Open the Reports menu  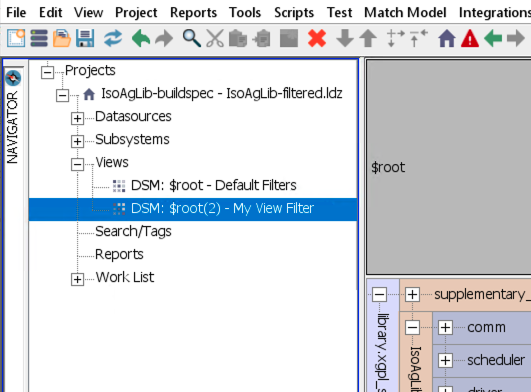[193, 13]
